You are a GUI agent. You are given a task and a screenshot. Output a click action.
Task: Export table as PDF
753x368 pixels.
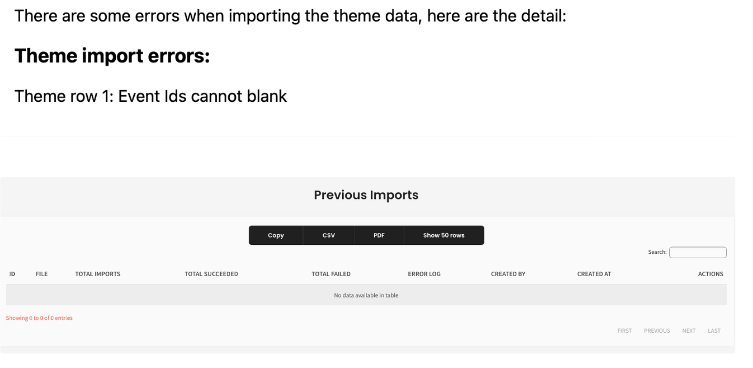pyautogui.click(x=379, y=235)
